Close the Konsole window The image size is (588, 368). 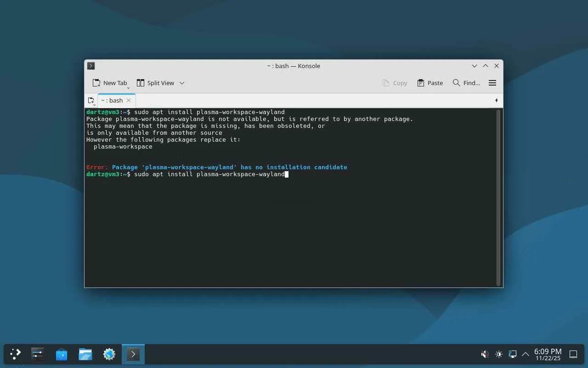click(x=497, y=66)
